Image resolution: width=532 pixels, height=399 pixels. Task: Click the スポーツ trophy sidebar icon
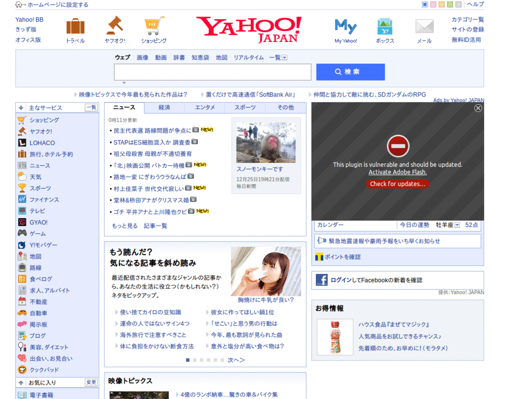pyautogui.click(x=22, y=188)
